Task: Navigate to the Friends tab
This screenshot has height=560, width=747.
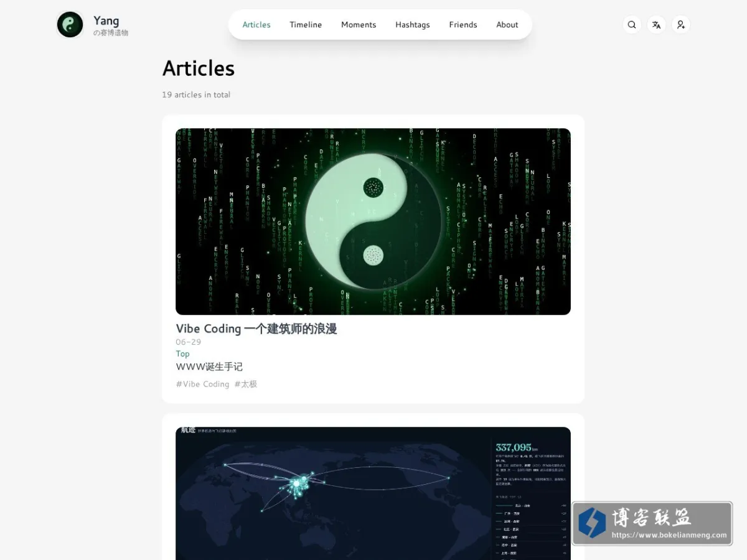Action: (463, 25)
